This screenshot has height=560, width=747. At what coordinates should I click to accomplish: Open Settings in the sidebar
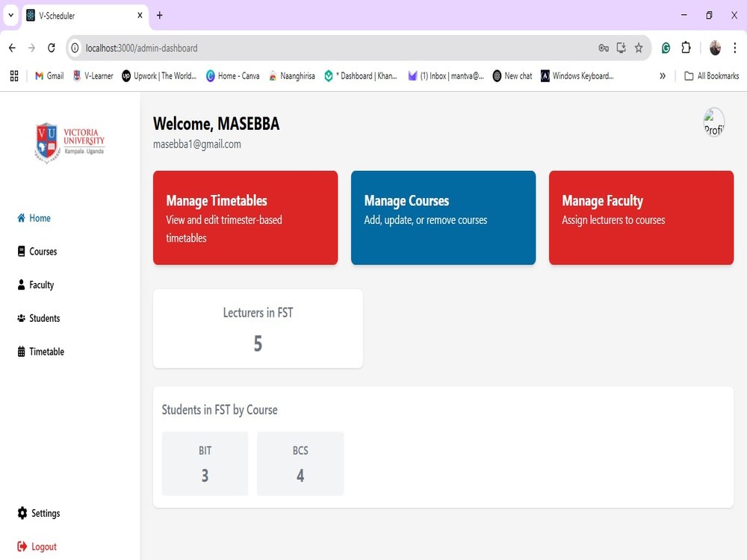(39, 513)
